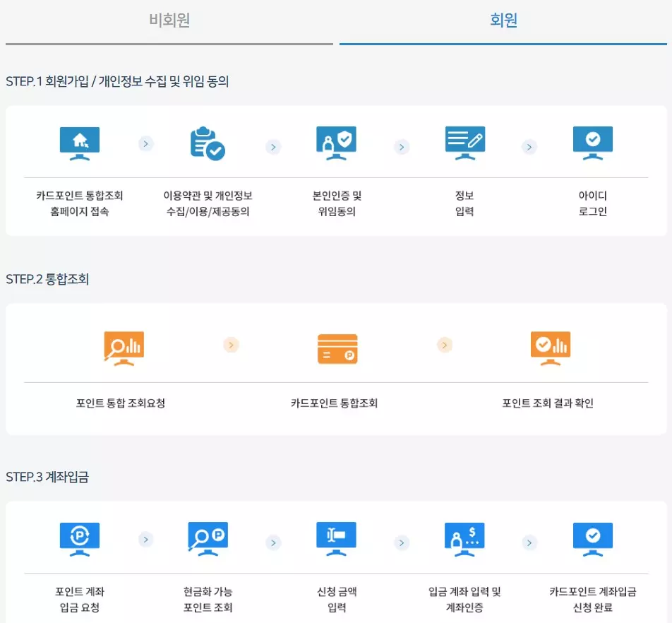
Task: Click the pencil monitor icon for 정보 입력
Action: pos(465,143)
